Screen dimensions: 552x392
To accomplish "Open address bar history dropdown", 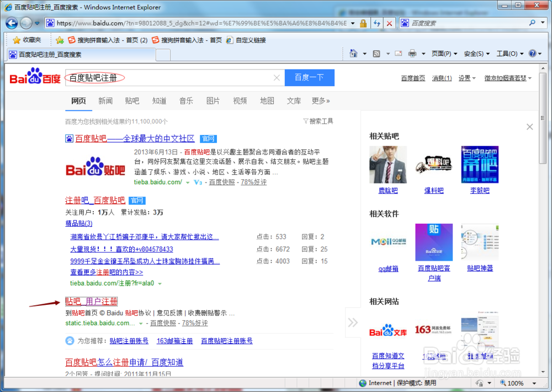I will [x=353, y=23].
